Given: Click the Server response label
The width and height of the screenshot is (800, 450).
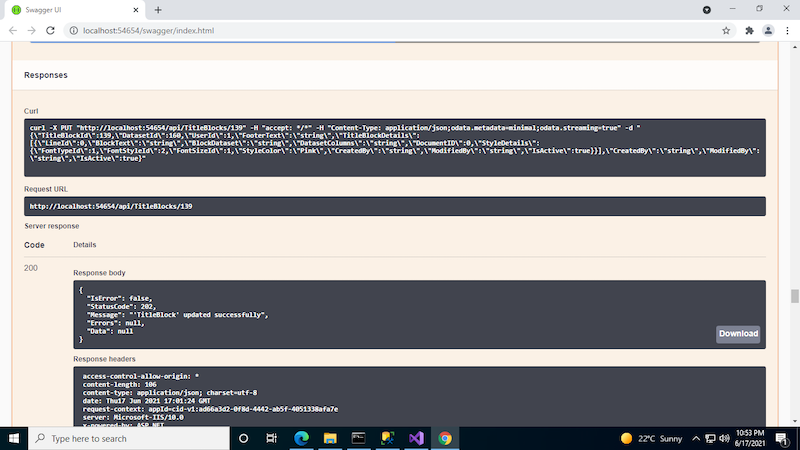Looking at the screenshot, I should (52, 226).
